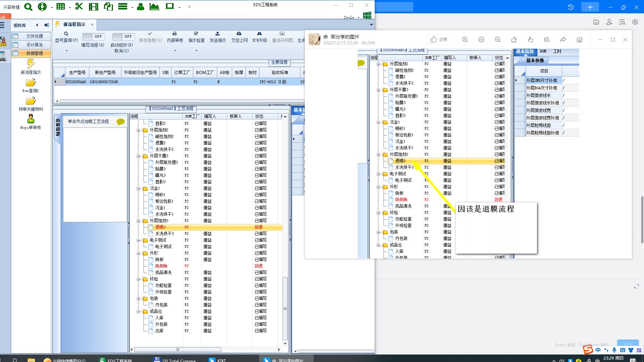Screen dimensions: 644x362
Task: Click the 点赞 like button
Action: point(439,40)
